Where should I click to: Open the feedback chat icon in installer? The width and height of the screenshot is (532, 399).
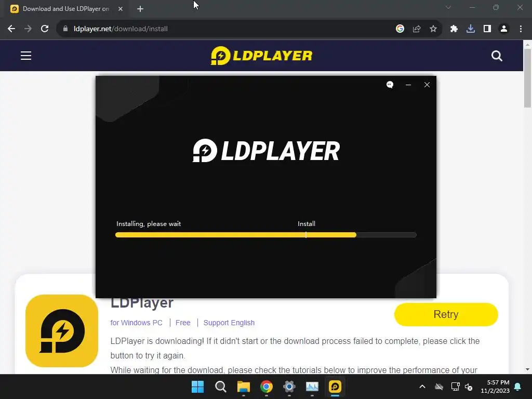click(390, 85)
